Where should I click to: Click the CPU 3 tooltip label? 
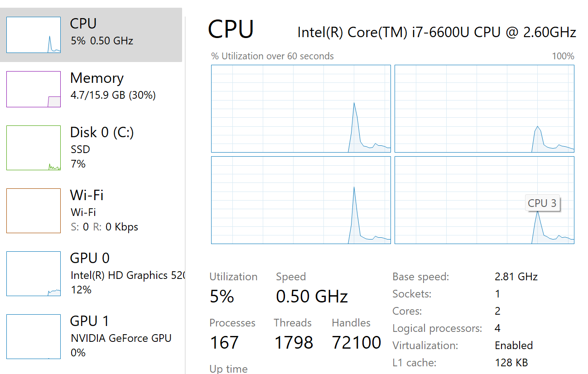(542, 203)
